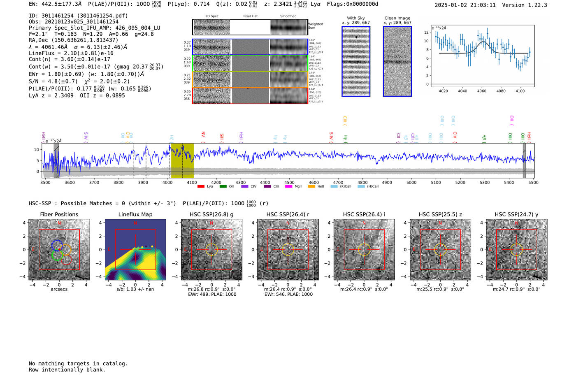Click the Pixel Flat column header
The width and height of the screenshot is (576, 392).
250,16
